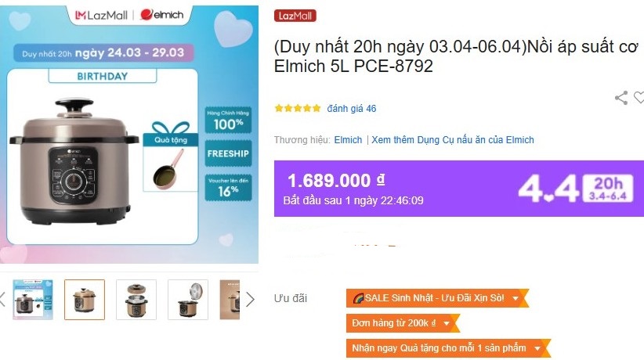
Task: Click the five-star rating icons
Action: tap(298, 108)
